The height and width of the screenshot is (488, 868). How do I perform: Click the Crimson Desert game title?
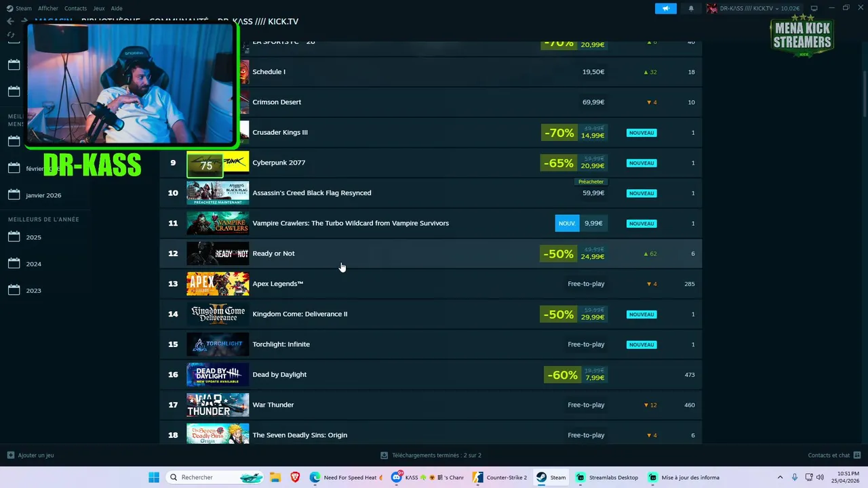pyautogui.click(x=277, y=102)
